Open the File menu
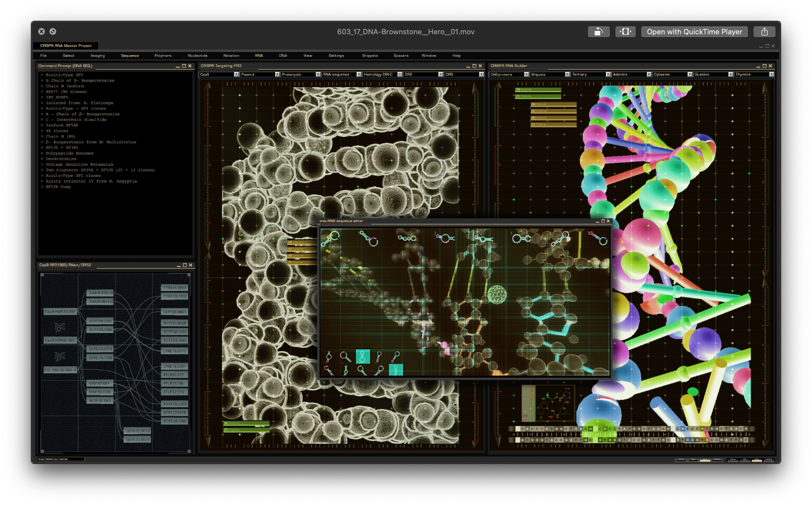This screenshot has height=505, width=812. pos(43,56)
